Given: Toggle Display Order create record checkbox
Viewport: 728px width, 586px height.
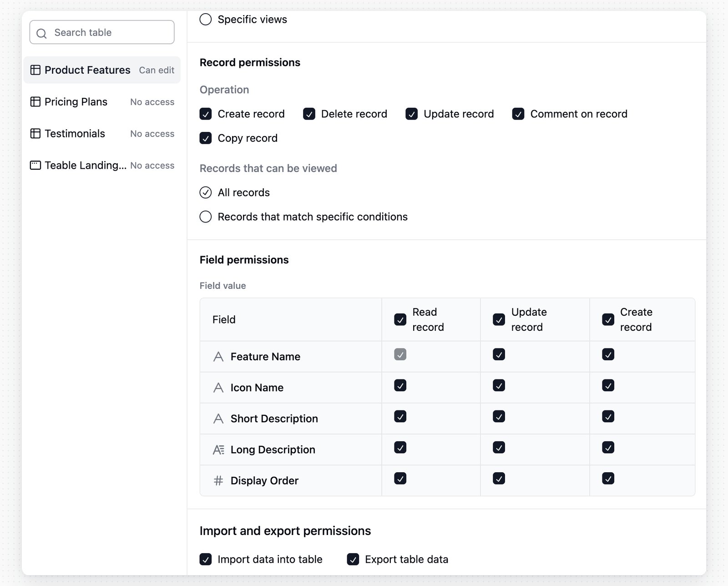Looking at the screenshot, I should (608, 478).
